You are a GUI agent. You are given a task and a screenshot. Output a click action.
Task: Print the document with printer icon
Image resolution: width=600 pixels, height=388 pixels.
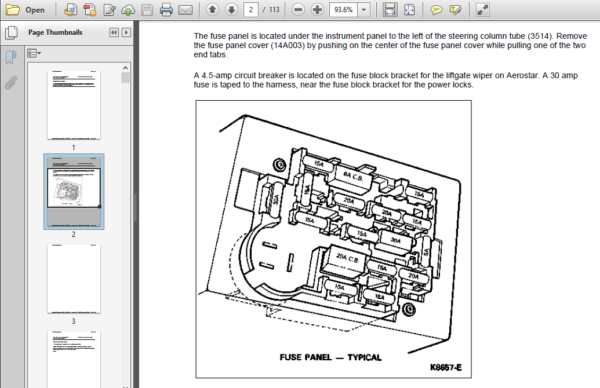[166, 10]
